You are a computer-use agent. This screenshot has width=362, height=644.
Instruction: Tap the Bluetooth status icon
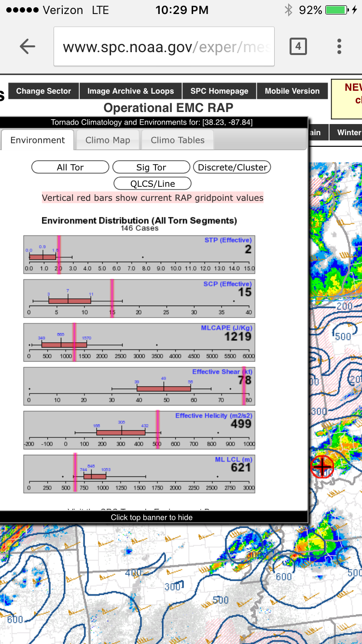(288, 10)
